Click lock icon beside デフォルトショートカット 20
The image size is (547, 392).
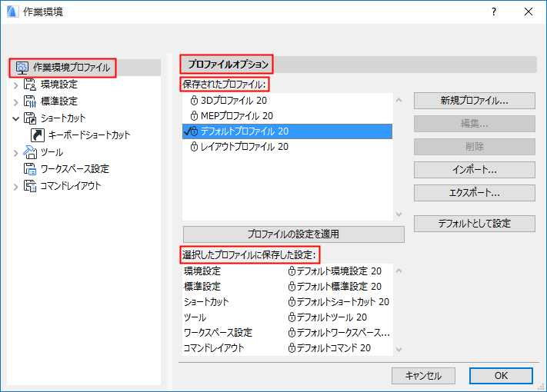(292, 302)
